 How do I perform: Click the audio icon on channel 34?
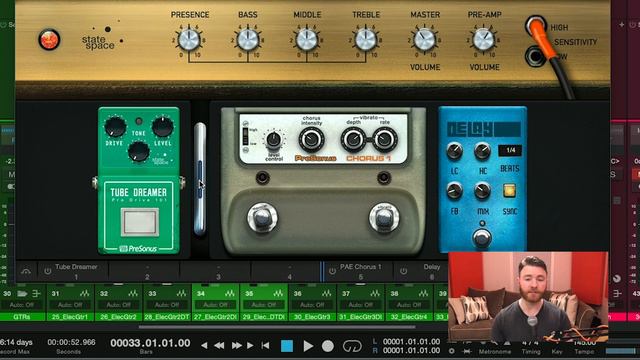pyautogui.click(x=230, y=293)
